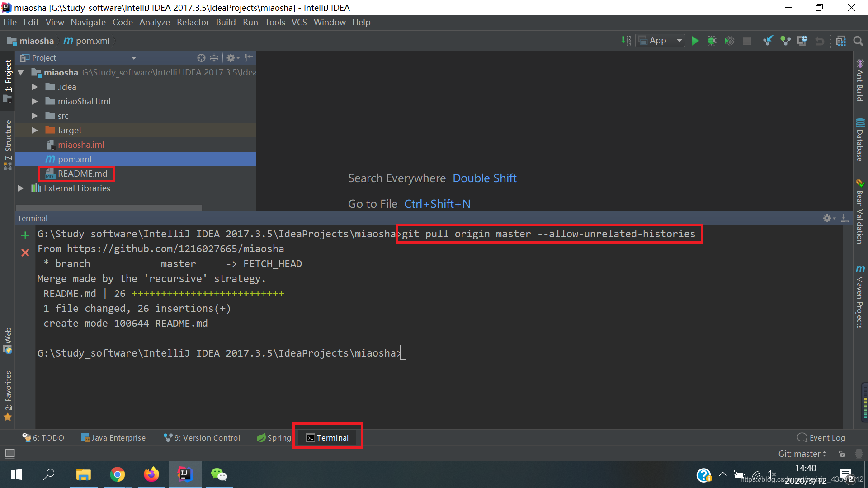The image size is (868, 488).
Task: Start debugging with the bug icon
Action: point(712,41)
